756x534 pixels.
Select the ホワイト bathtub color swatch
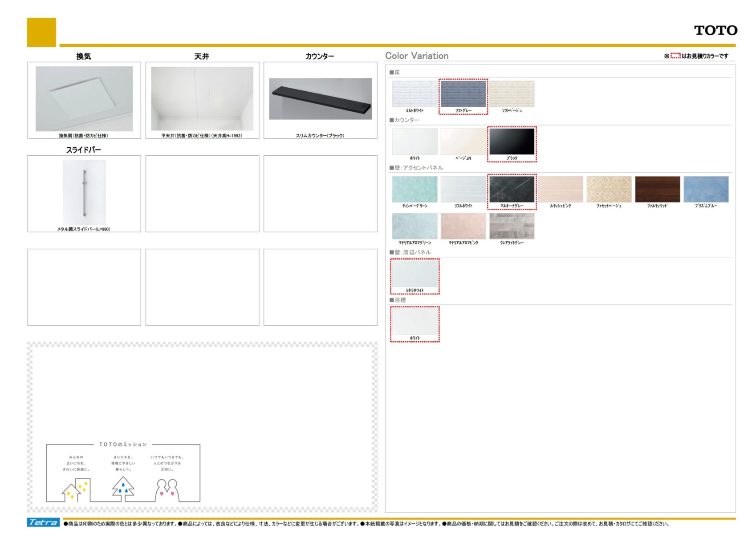click(415, 321)
